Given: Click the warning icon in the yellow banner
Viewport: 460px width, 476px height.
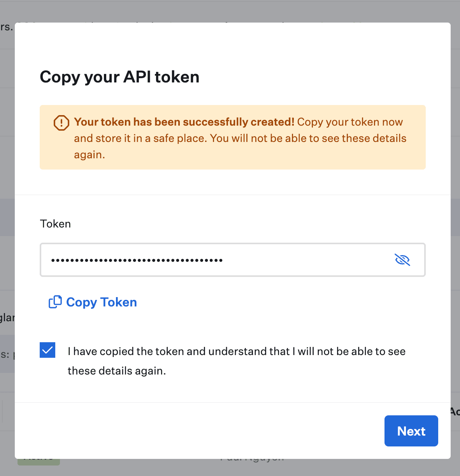Looking at the screenshot, I should coord(61,122).
